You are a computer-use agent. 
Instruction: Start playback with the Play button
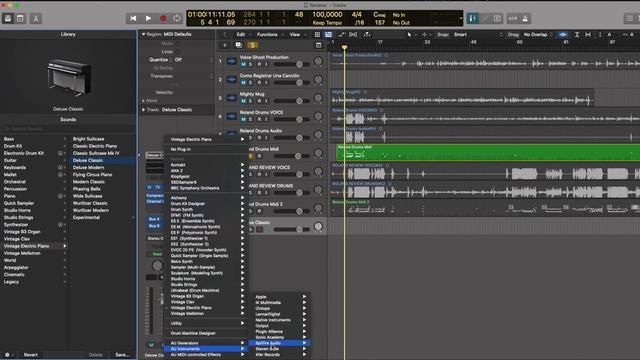[148, 18]
